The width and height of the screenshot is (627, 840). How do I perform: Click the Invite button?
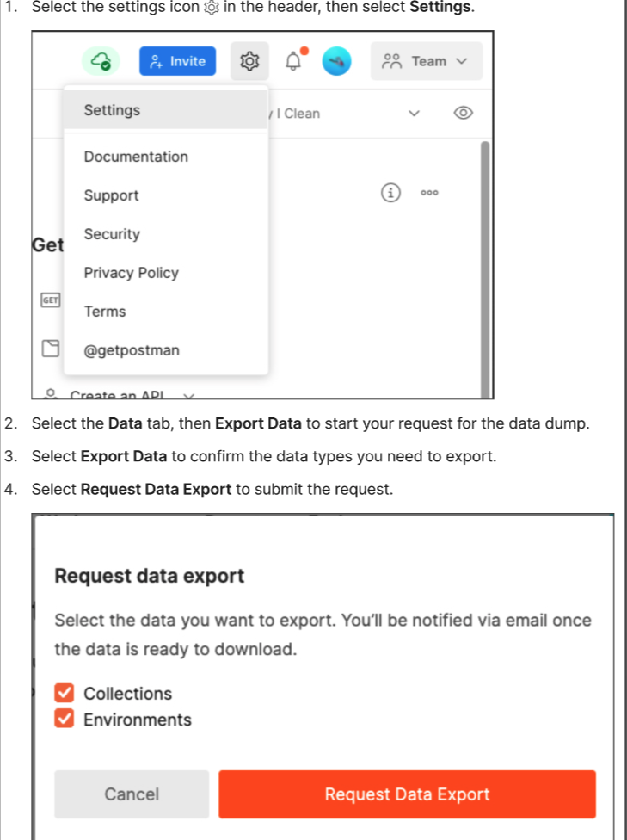pos(177,60)
